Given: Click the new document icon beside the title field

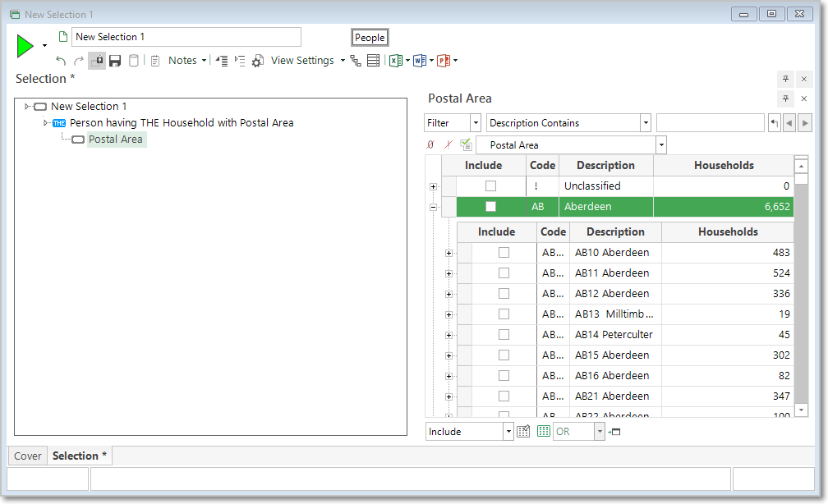Looking at the screenshot, I should pos(63,37).
